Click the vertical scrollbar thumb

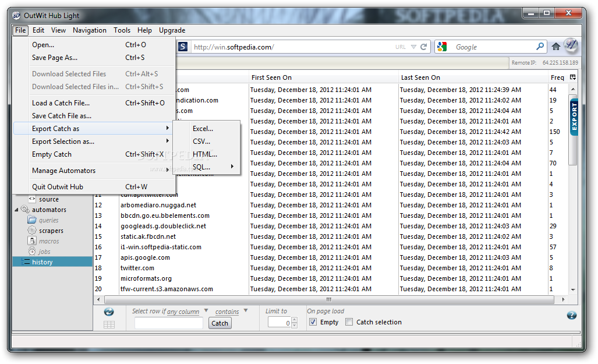[573, 130]
